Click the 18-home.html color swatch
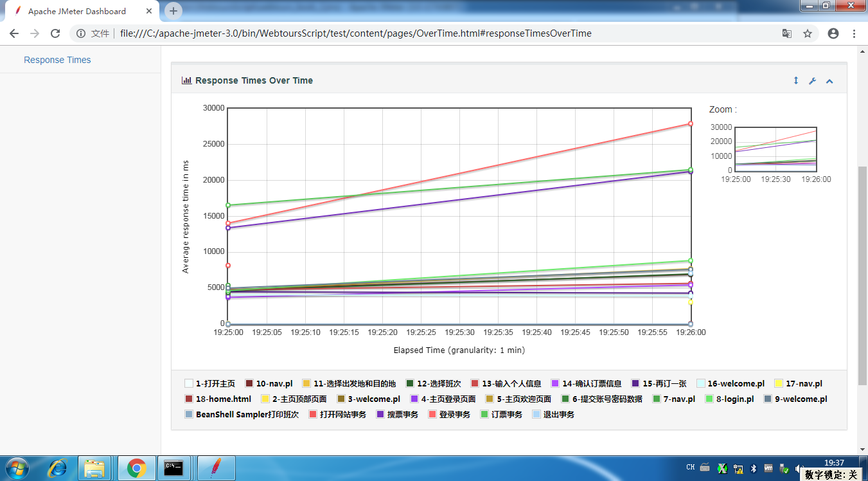The width and height of the screenshot is (868, 481). click(x=189, y=399)
